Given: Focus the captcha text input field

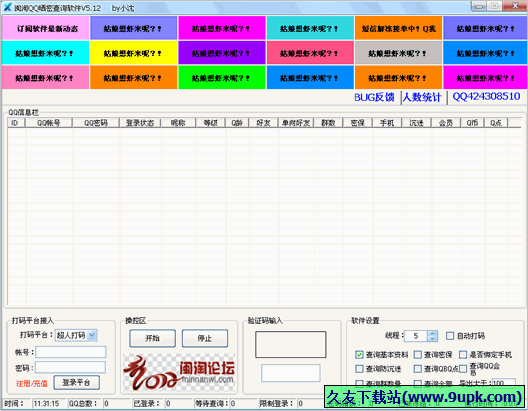Looking at the screenshot, I should pos(291,373).
